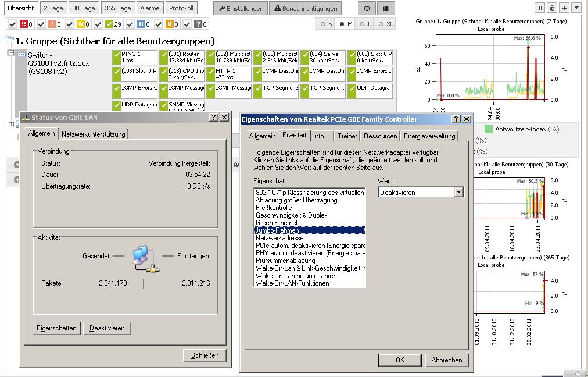Click the pause icon in top toolbar
The image size is (588, 377).
(540, 8)
